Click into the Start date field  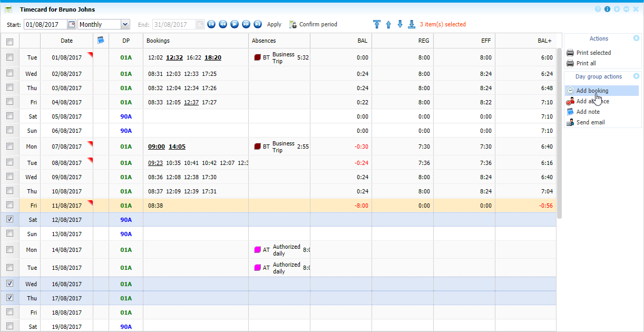pos(45,24)
